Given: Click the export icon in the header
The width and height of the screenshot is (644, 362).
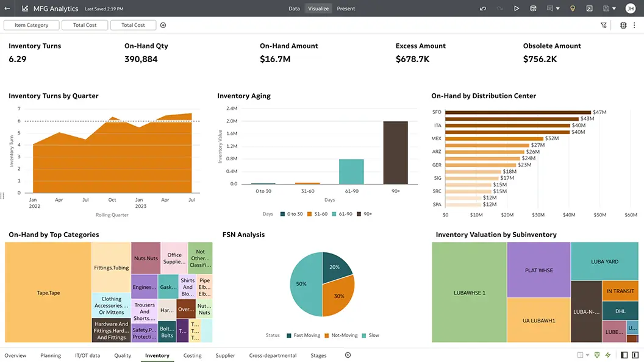Looking at the screenshot, I should coord(589,9).
